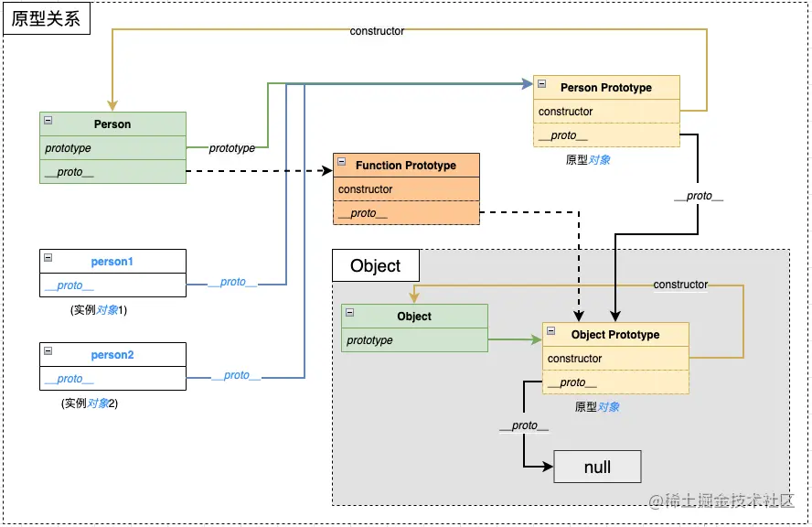
Task: Select __proto__ row in Function Prototype
Action: pos(406,213)
